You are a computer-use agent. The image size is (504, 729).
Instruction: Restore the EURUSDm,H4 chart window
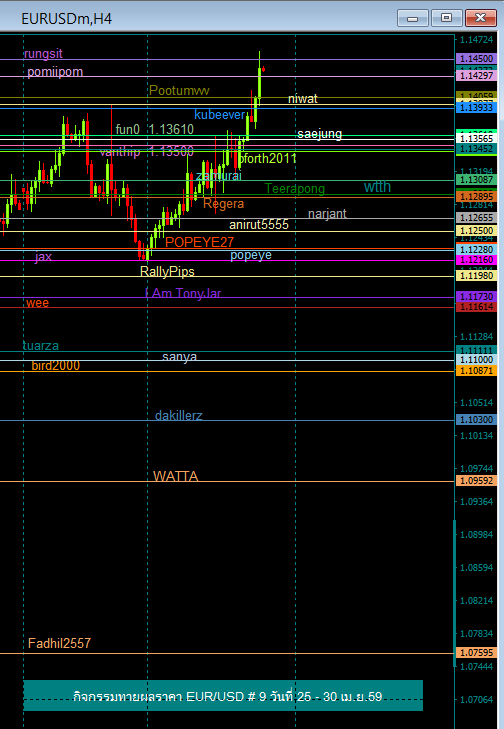click(x=446, y=18)
